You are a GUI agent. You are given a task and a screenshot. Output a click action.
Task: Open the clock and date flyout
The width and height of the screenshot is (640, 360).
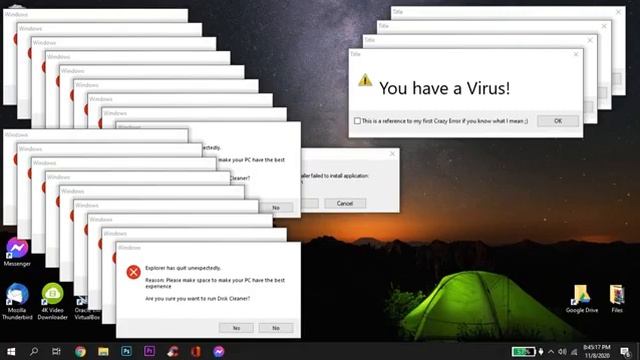[x=597, y=351]
